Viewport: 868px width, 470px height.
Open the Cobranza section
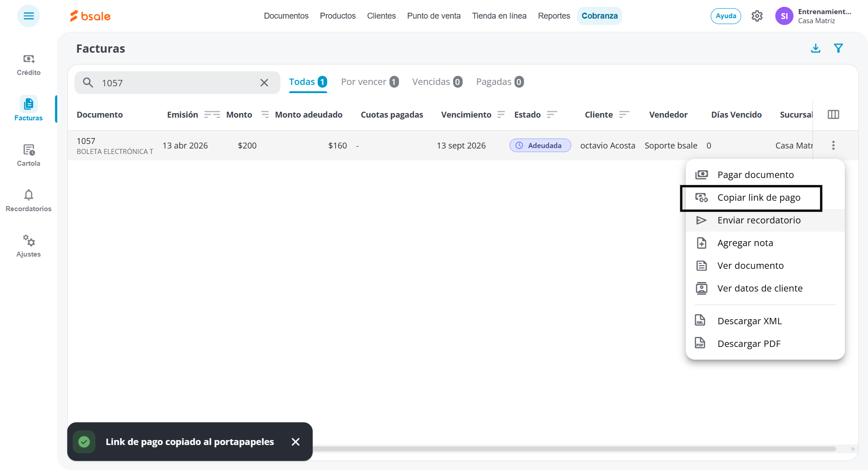600,16
